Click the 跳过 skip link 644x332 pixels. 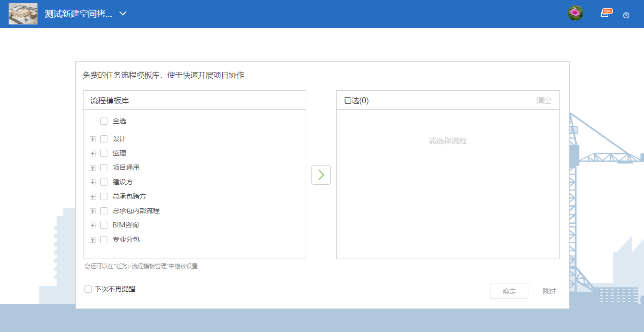[x=549, y=291]
